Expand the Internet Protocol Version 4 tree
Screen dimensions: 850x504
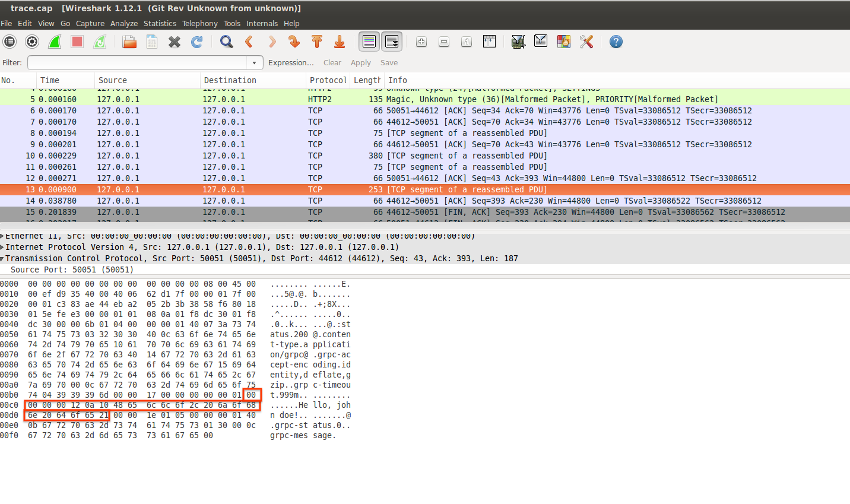click(2, 248)
